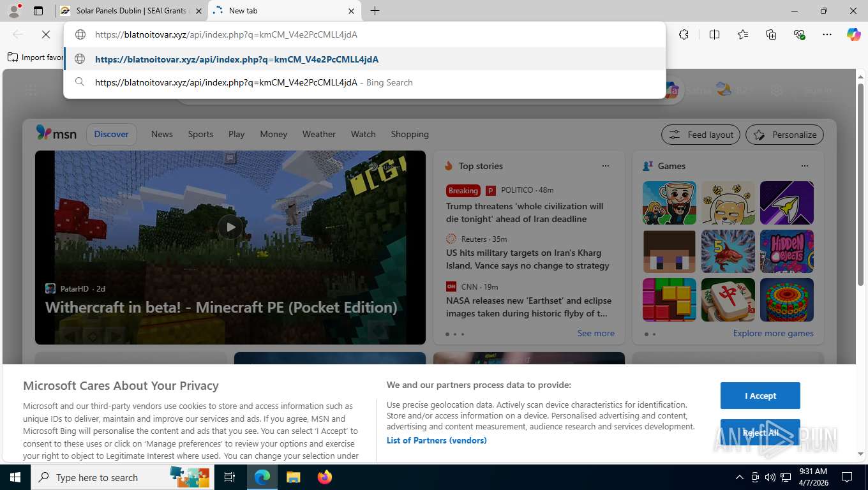Open the Edge profile icon
Image resolution: width=868 pixels, height=490 pixels.
[13, 10]
